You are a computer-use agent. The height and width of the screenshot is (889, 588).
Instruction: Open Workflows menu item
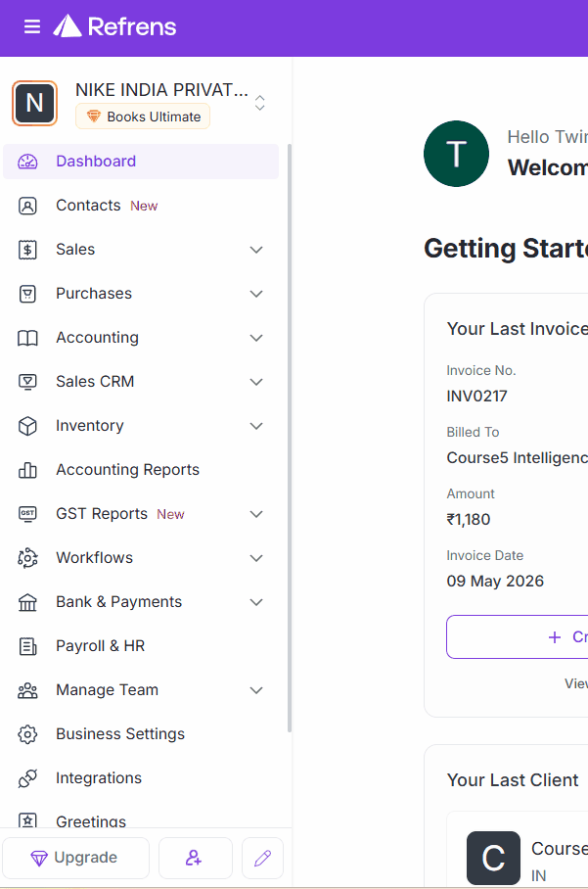[94, 558]
